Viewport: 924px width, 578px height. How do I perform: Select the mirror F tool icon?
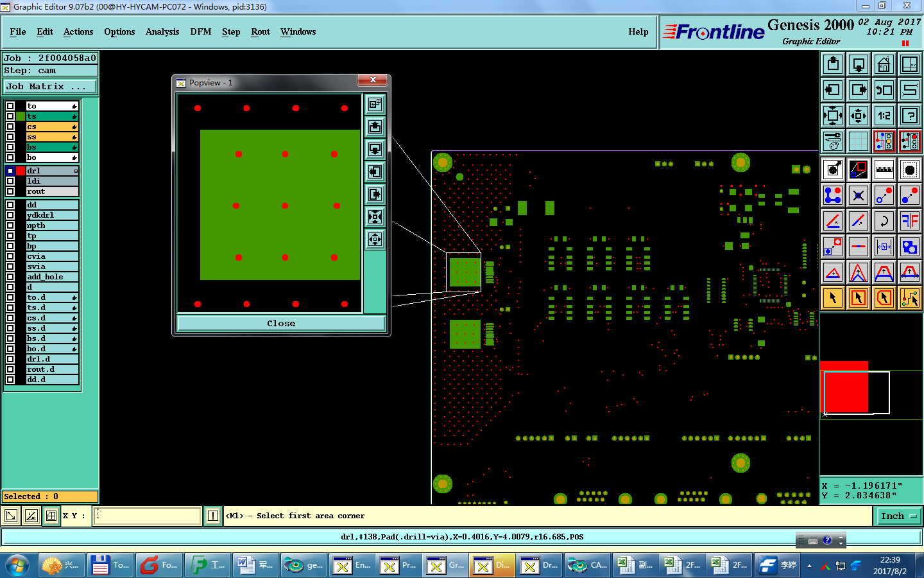point(910,221)
